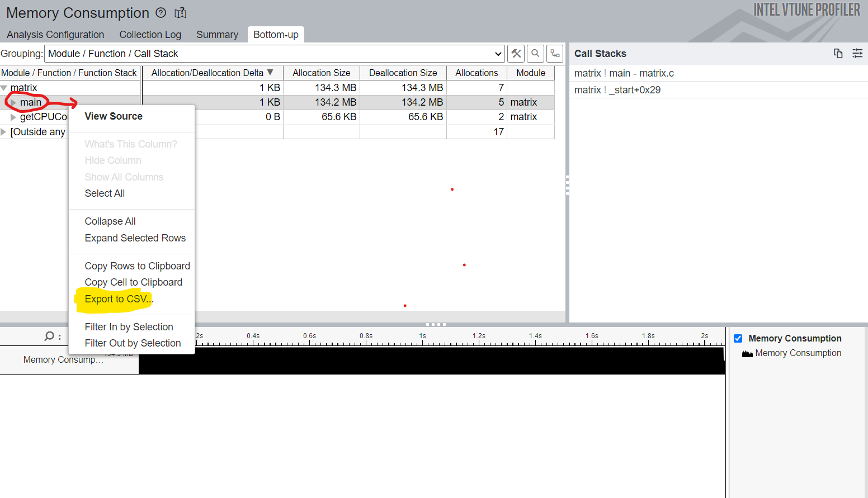
Task: Switch to the Summary tab
Action: (217, 34)
